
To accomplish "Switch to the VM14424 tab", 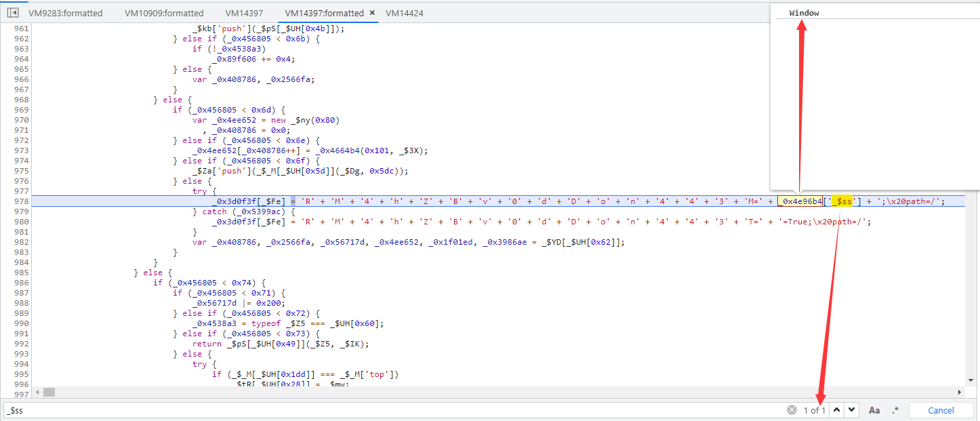I will click(x=405, y=13).
